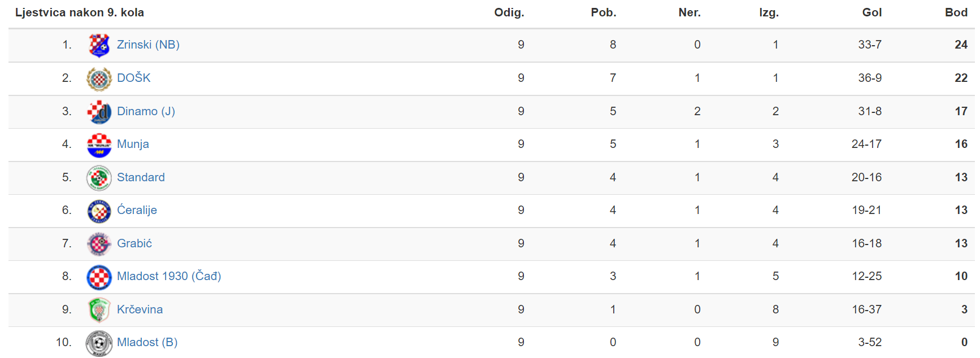This screenshot has width=980, height=358.
Task: Click the Grabić club crest icon
Action: (x=99, y=244)
